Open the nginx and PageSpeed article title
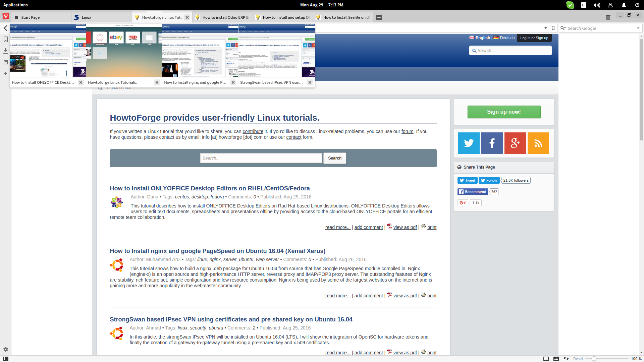This screenshot has height=362, width=644. [x=218, y=251]
